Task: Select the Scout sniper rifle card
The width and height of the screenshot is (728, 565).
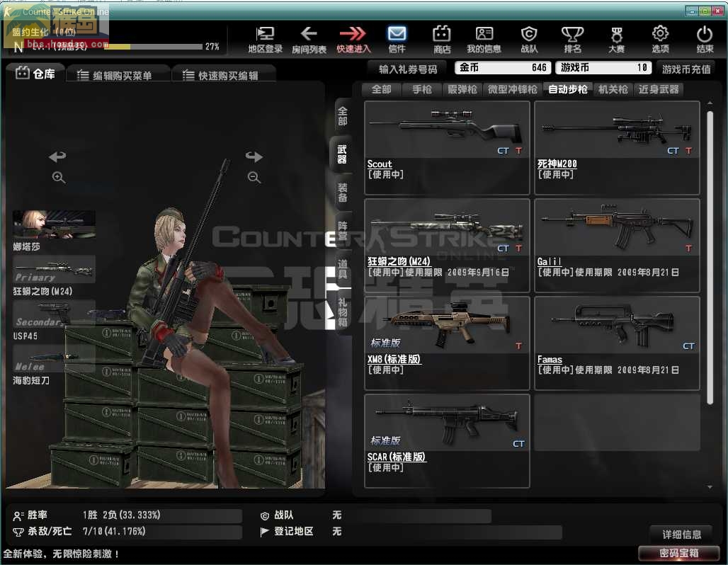Action: pos(447,148)
